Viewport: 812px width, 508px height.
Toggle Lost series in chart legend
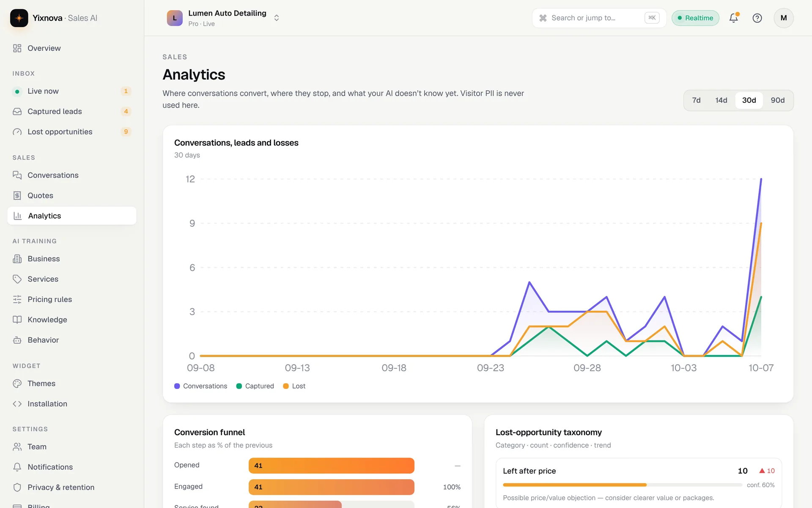[294, 386]
